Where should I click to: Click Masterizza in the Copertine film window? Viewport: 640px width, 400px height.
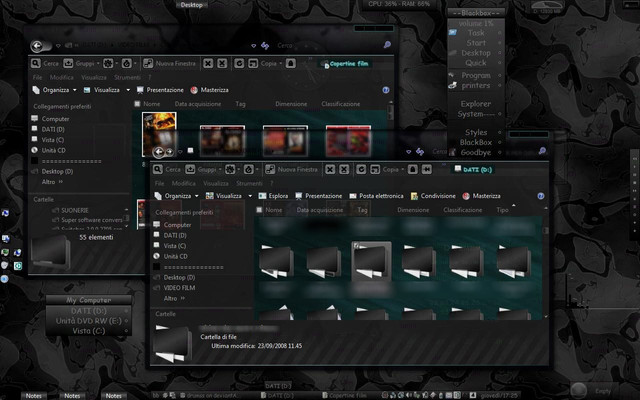tap(209, 90)
